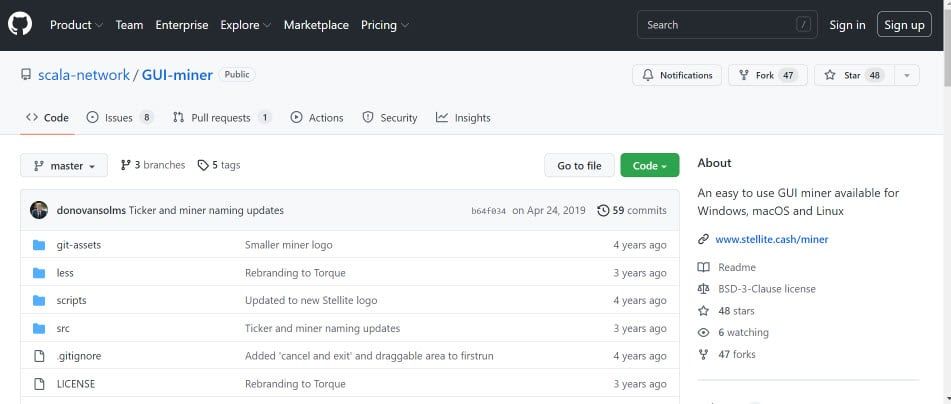Click the less folder icon
The width and height of the screenshot is (951, 404).
[39, 273]
